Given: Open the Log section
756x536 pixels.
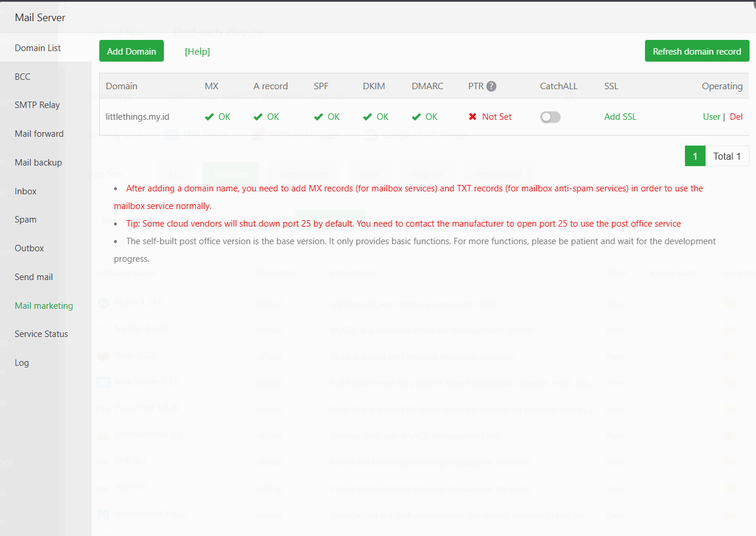Looking at the screenshot, I should point(21,362).
